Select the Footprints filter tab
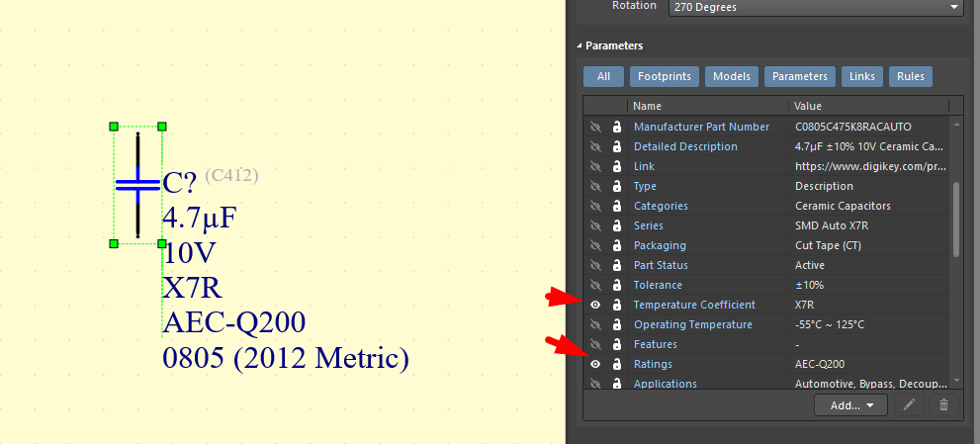This screenshot has width=980, height=444. coord(665,76)
